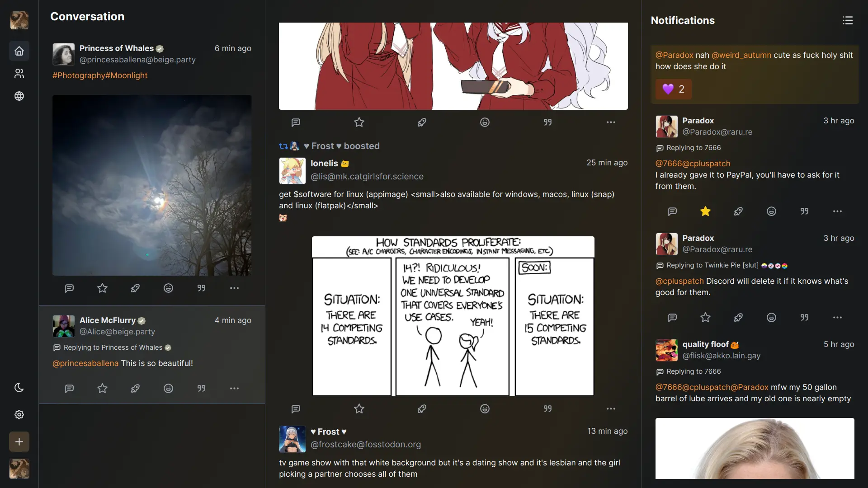Click the moonlight photo thumbnail to expand it

(x=152, y=185)
